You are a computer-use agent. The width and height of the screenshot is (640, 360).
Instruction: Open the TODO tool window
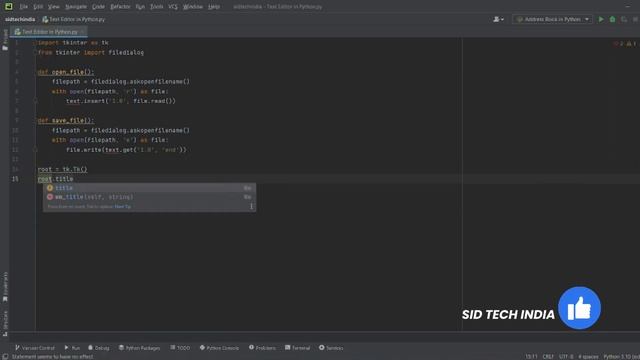coord(180,348)
